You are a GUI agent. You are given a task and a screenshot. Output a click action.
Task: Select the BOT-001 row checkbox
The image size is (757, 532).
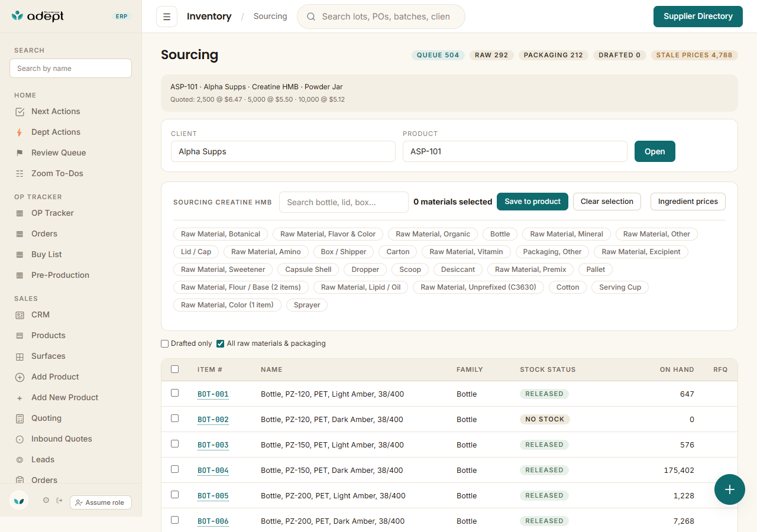click(x=174, y=393)
